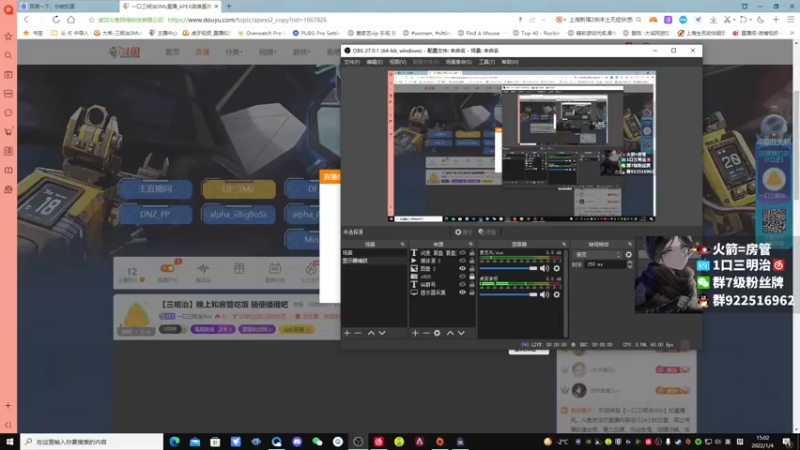Open search from browser left sidebar
This screenshot has width=800, height=450.
(x=8, y=55)
